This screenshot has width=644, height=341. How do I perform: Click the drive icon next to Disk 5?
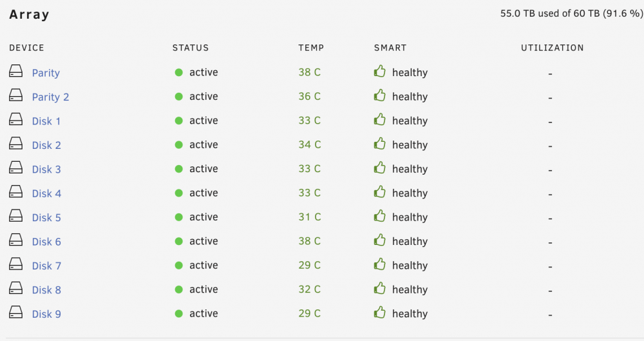point(15,216)
